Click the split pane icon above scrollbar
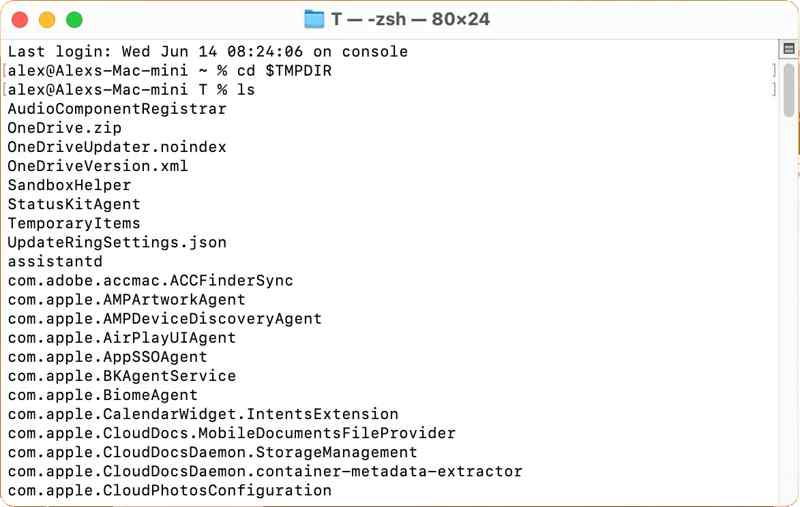 (789, 49)
